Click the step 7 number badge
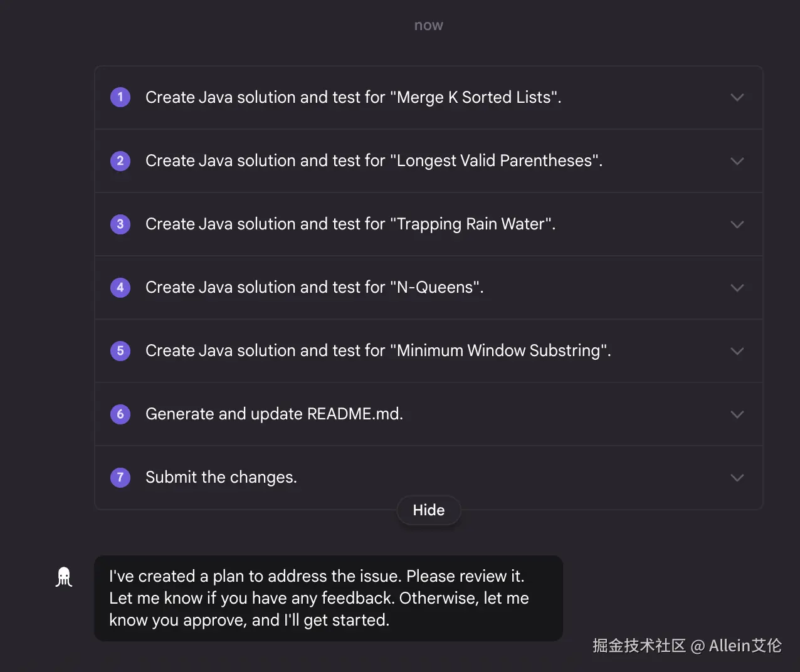This screenshot has width=800, height=672. (120, 477)
